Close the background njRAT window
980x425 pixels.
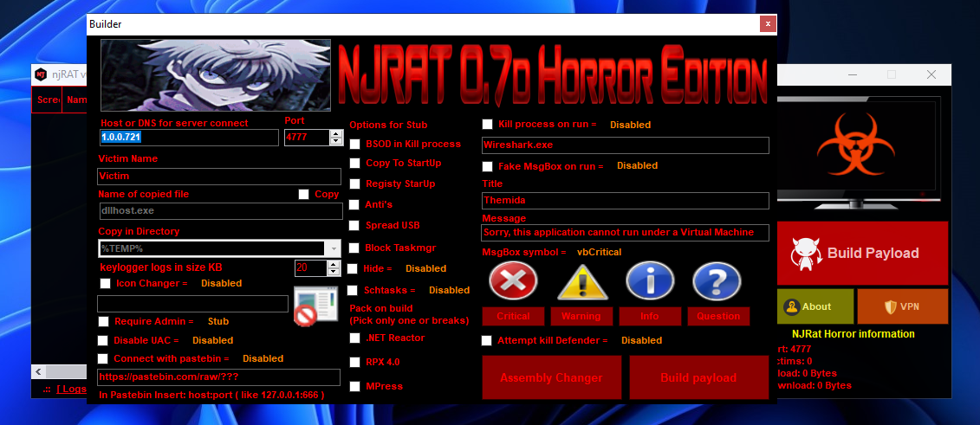pos(931,74)
